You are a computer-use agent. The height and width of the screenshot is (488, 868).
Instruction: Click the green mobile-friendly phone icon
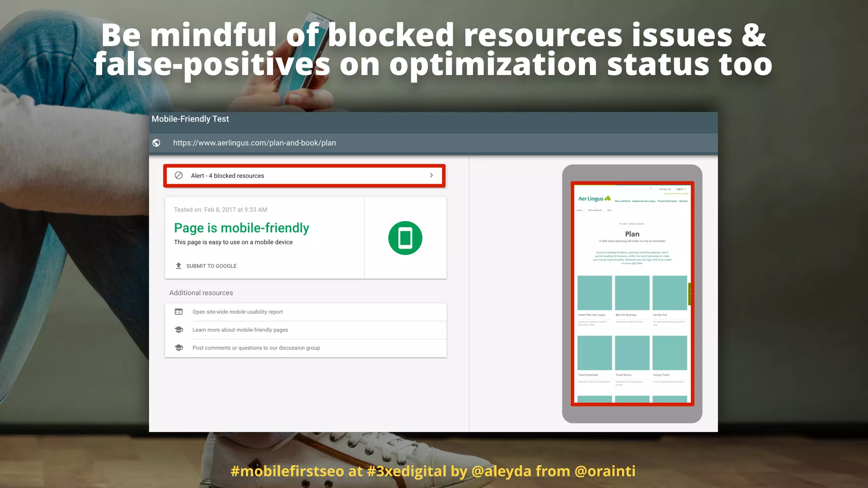tap(405, 238)
